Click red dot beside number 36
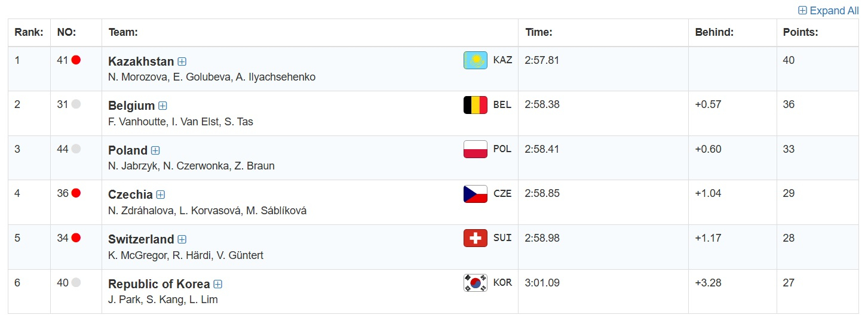 tap(76, 193)
